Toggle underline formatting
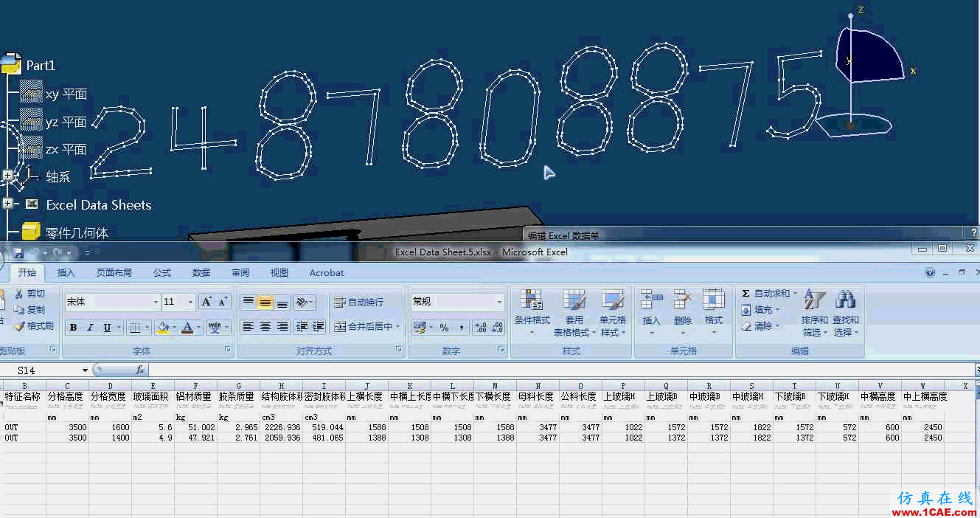This screenshot has width=980, height=518. (x=108, y=328)
